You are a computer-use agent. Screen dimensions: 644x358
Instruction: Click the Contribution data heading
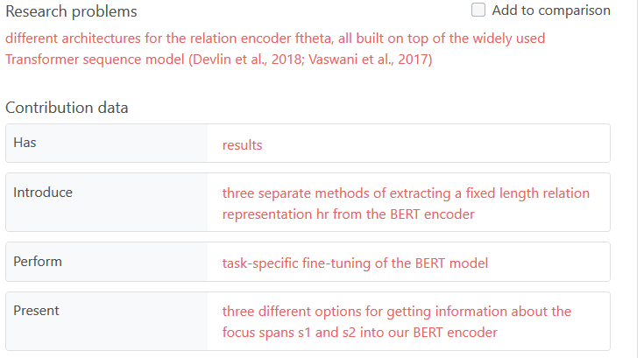click(x=67, y=108)
